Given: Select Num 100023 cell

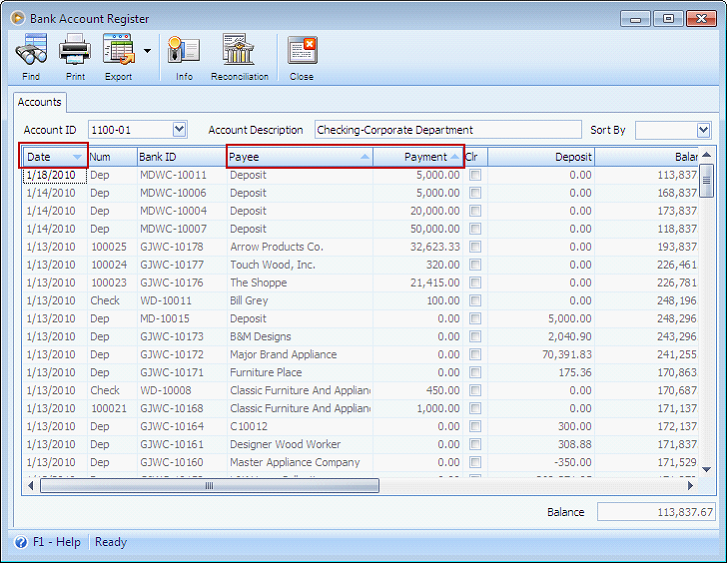Looking at the screenshot, I should [112, 283].
